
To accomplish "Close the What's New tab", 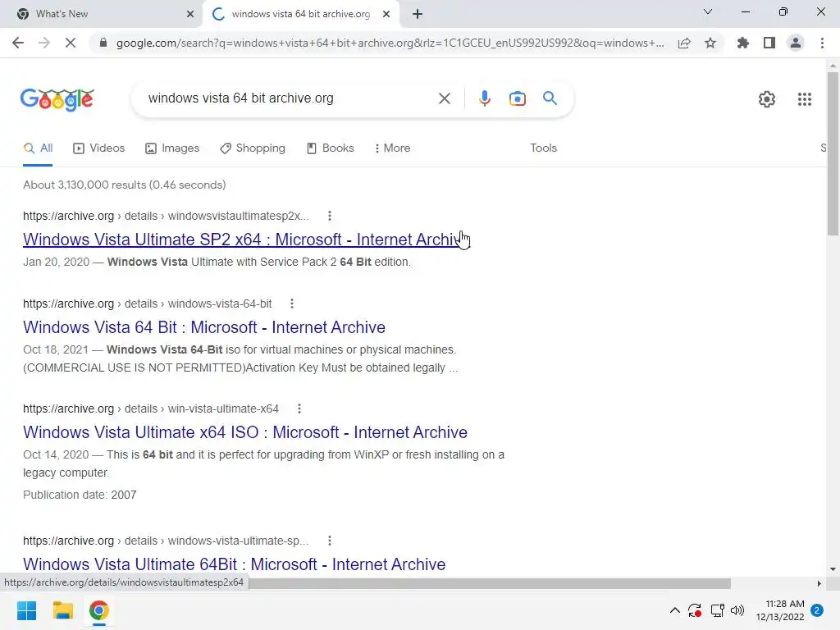I will coord(190,14).
